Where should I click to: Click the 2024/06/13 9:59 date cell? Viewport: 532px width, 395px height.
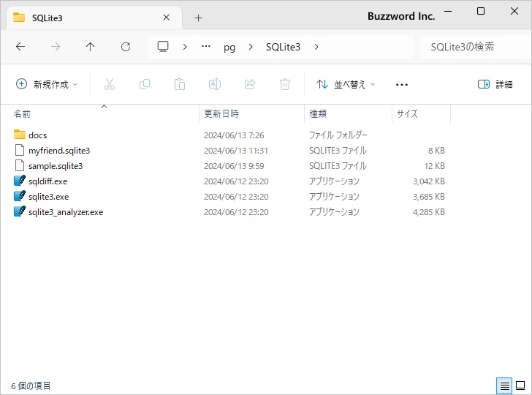[x=234, y=166]
